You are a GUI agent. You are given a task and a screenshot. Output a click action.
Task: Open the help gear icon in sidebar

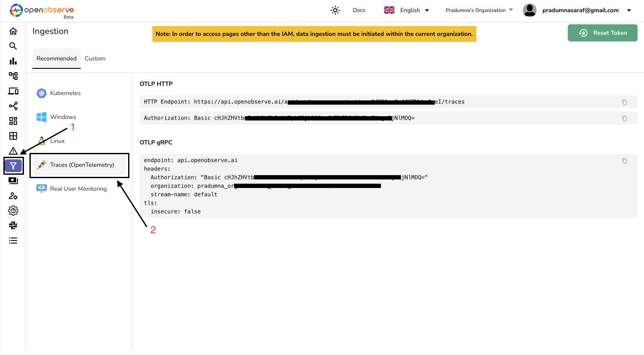pos(13,211)
